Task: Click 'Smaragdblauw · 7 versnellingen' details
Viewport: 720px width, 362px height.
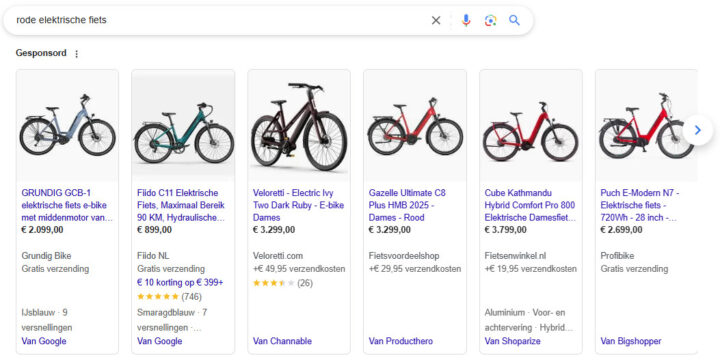Action: pyautogui.click(x=172, y=320)
